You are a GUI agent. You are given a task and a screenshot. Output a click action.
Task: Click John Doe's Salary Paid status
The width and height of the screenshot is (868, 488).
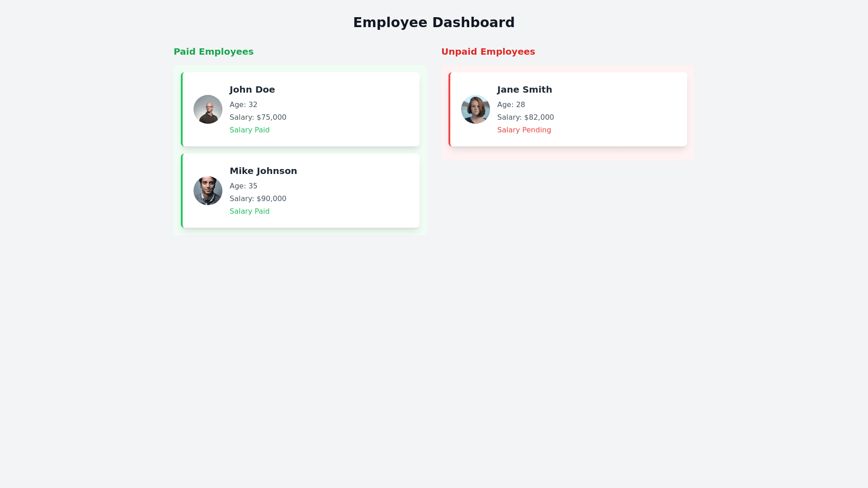pyautogui.click(x=250, y=130)
